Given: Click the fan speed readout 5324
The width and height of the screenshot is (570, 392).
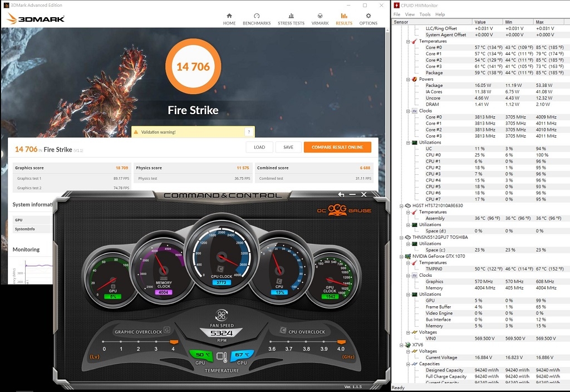Looking at the screenshot, I should (x=222, y=333).
